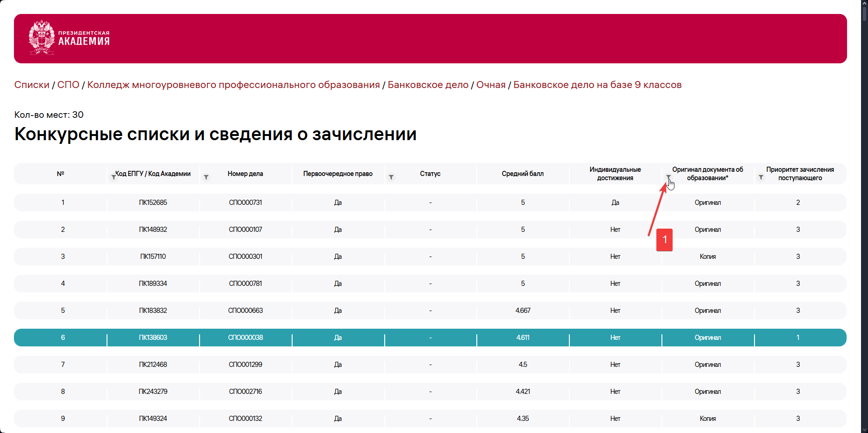Navigate to the СПО section

[68, 85]
